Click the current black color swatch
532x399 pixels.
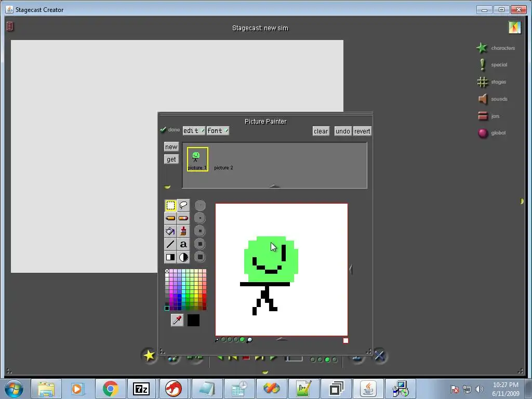tap(193, 320)
